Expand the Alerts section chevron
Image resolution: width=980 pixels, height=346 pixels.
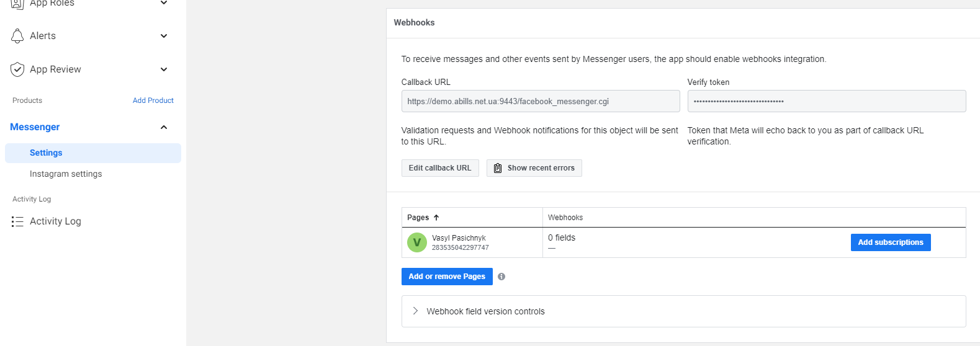(164, 36)
